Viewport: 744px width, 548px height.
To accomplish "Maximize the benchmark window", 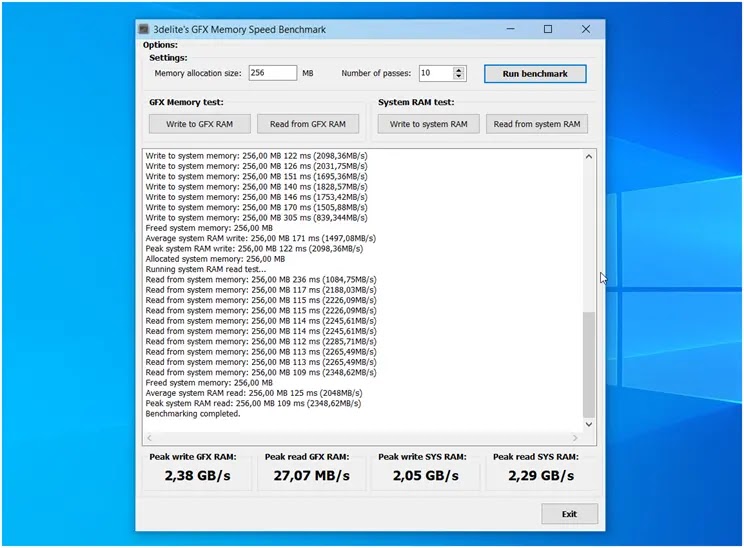I will (x=548, y=29).
